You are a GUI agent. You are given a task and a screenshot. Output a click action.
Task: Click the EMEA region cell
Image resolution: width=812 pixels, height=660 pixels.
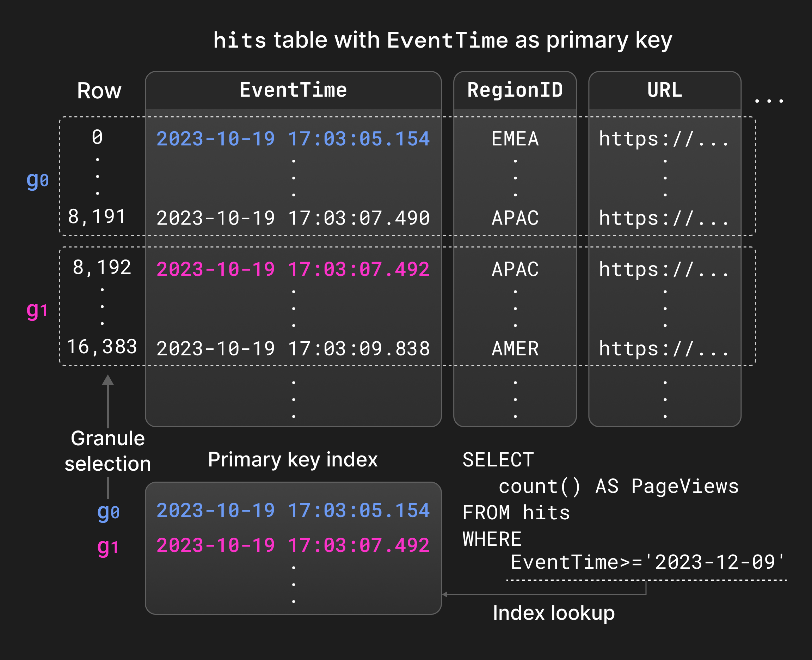click(515, 139)
